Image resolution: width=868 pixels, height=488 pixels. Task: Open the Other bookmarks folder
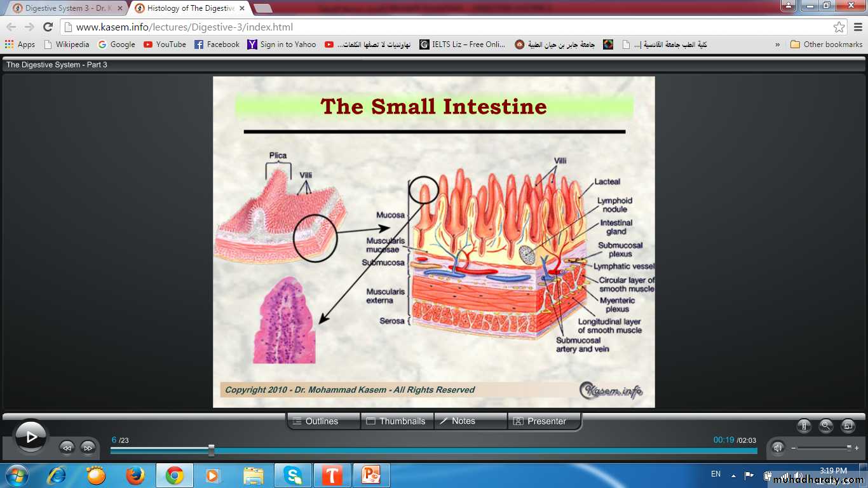tap(826, 44)
